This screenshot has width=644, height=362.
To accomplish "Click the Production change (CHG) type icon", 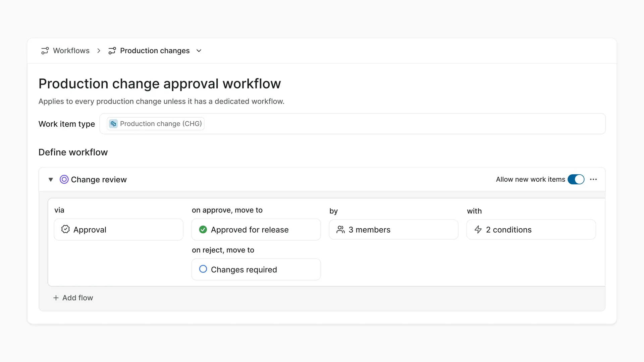I will (x=113, y=124).
